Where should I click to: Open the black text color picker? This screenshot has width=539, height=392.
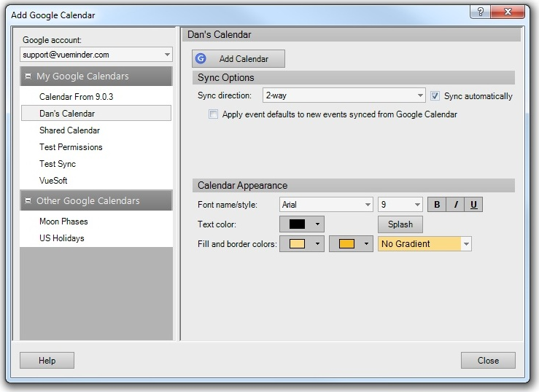coord(301,224)
